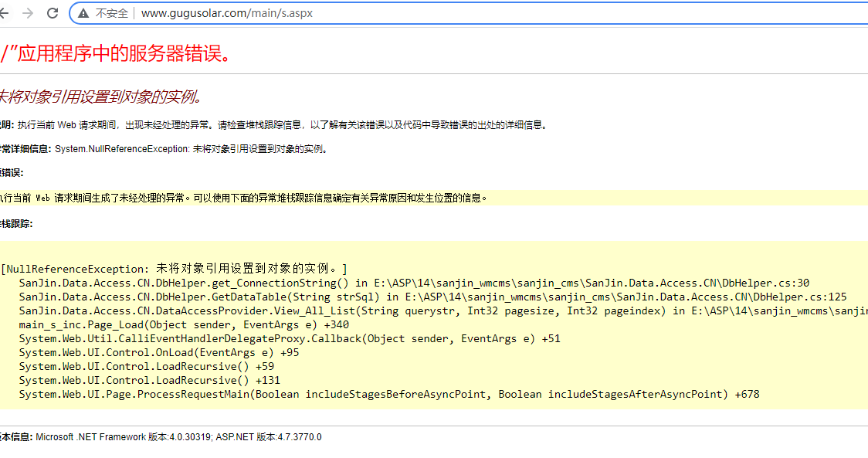This screenshot has width=868, height=458.
Task: Reload the current page
Action: (53, 13)
